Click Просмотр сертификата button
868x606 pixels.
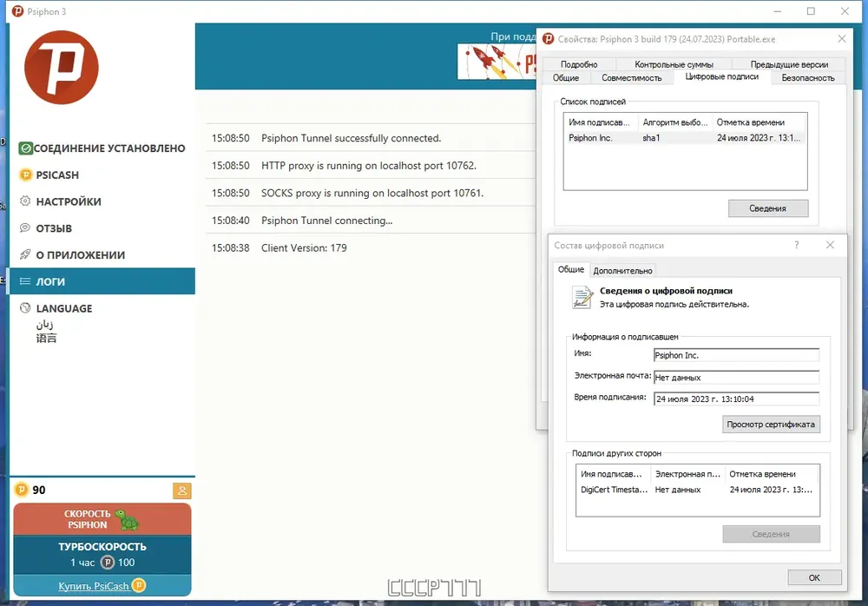[x=771, y=425]
